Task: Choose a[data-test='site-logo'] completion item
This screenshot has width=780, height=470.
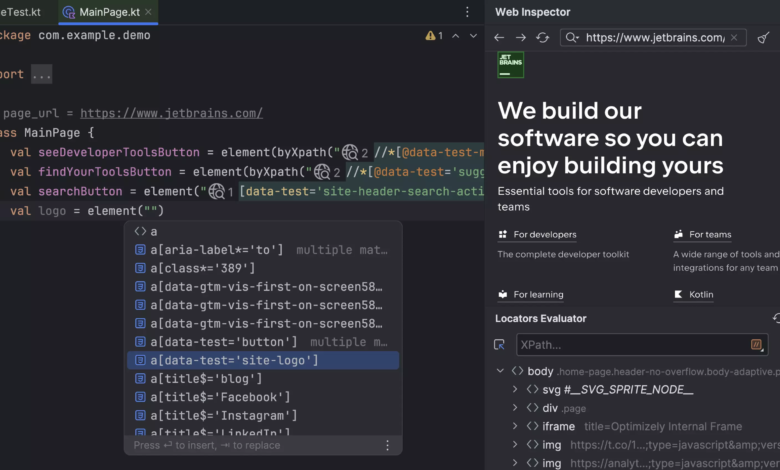Action: point(263,361)
